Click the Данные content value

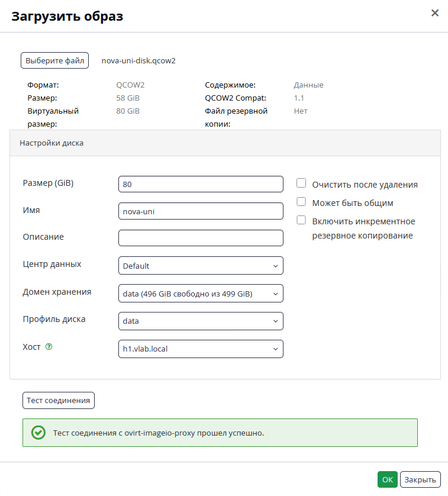pyautogui.click(x=308, y=85)
